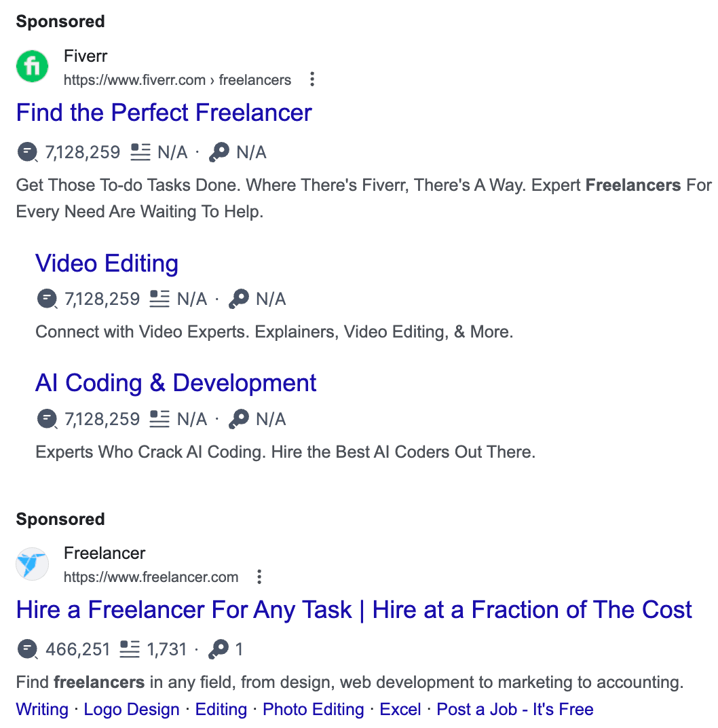Click the Editing sitelink under Freelancer
Image resolution: width=718 pixels, height=728 pixels.
[221, 709]
